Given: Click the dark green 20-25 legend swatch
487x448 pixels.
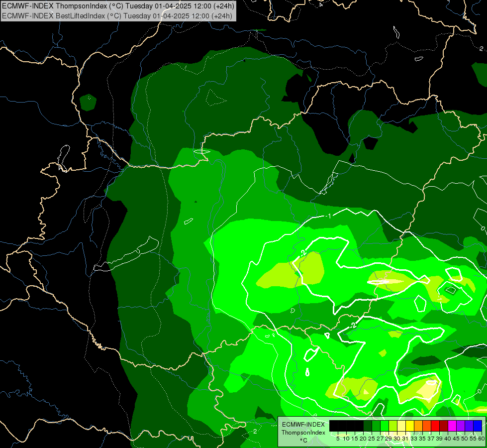Looking at the screenshot, I should click(368, 426).
